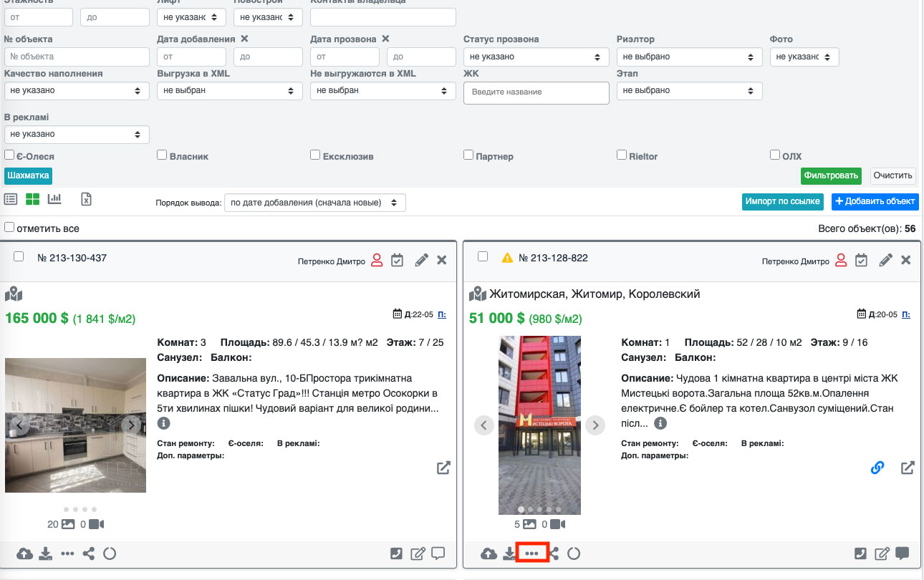Click pencil edit icon on listing 213-130-437
Screen dimensions: 924x580
(x=421, y=260)
